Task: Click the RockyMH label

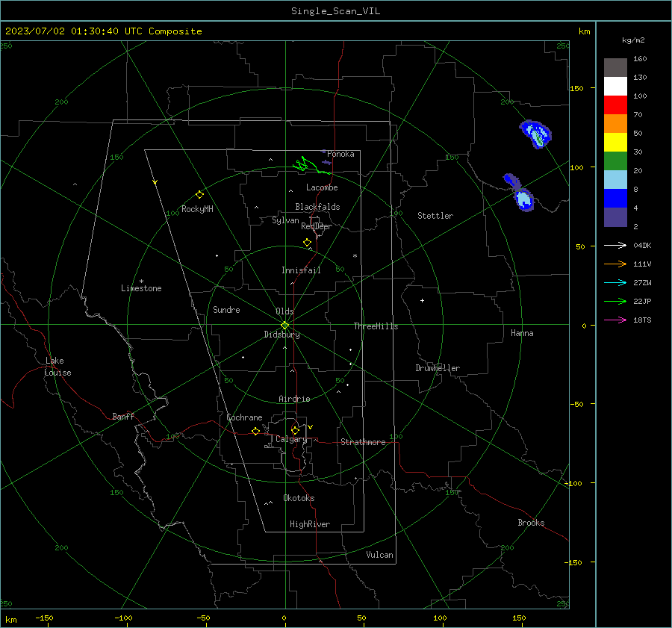Action: pyautogui.click(x=197, y=209)
